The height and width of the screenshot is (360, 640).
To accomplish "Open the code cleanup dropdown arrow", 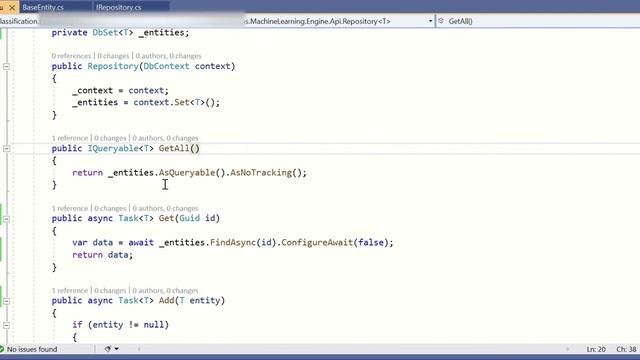I will click(116, 349).
